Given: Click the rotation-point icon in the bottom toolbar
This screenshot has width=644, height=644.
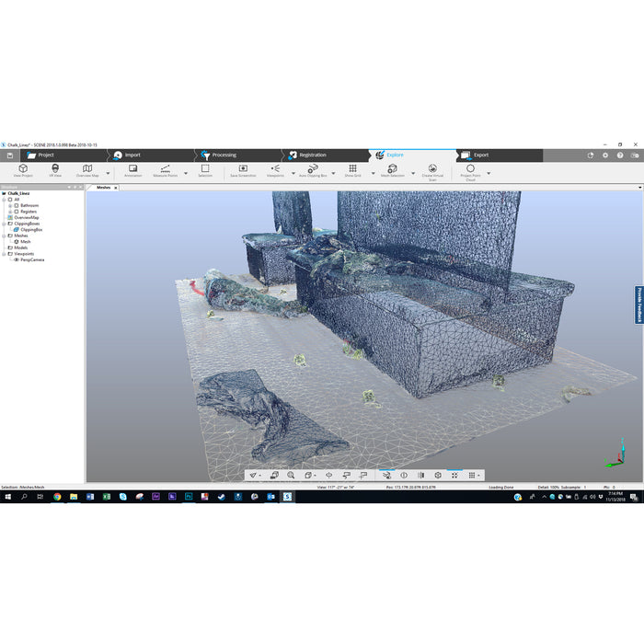Looking at the screenshot, I should pos(329,476).
